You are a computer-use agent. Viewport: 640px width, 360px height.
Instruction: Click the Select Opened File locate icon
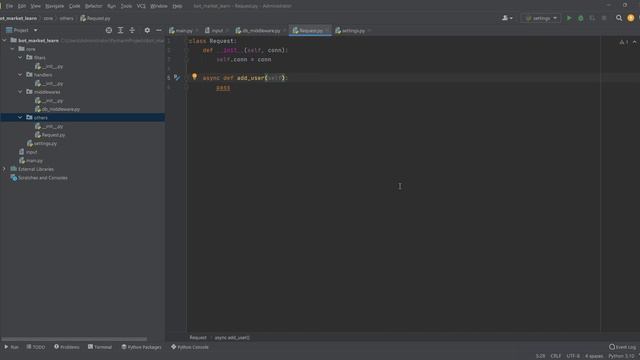(109, 30)
